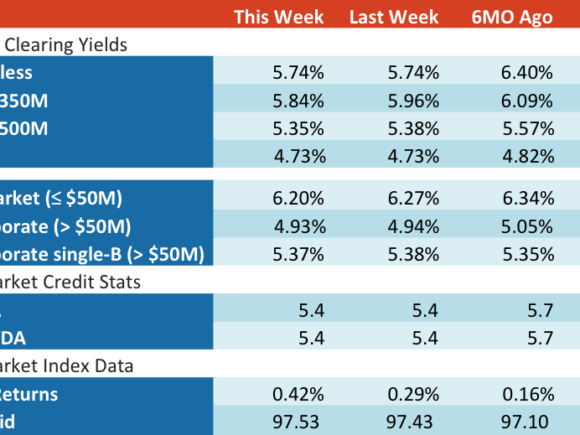Click the 0.42% This Week returns cell
The height and width of the screenshot is (435, 580).
(298, 394)
